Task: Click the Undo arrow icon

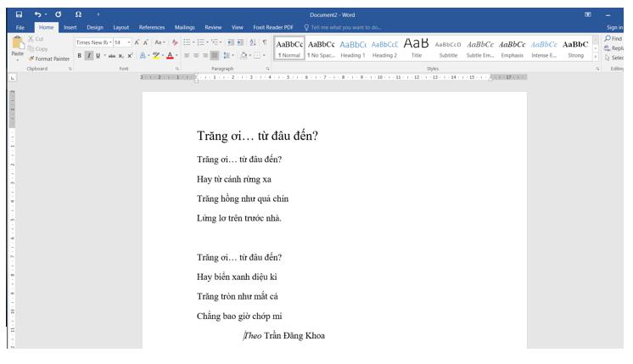Action: click(40, 14)
